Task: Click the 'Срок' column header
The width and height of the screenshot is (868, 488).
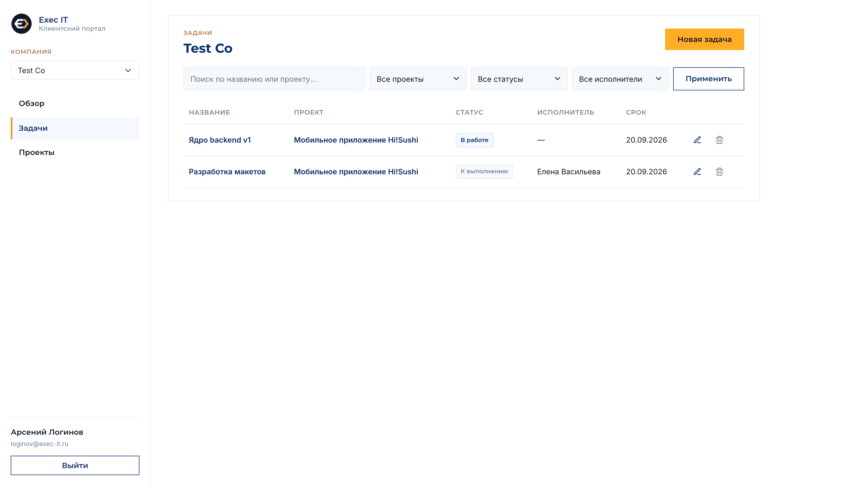Action: tap(636, 112)
